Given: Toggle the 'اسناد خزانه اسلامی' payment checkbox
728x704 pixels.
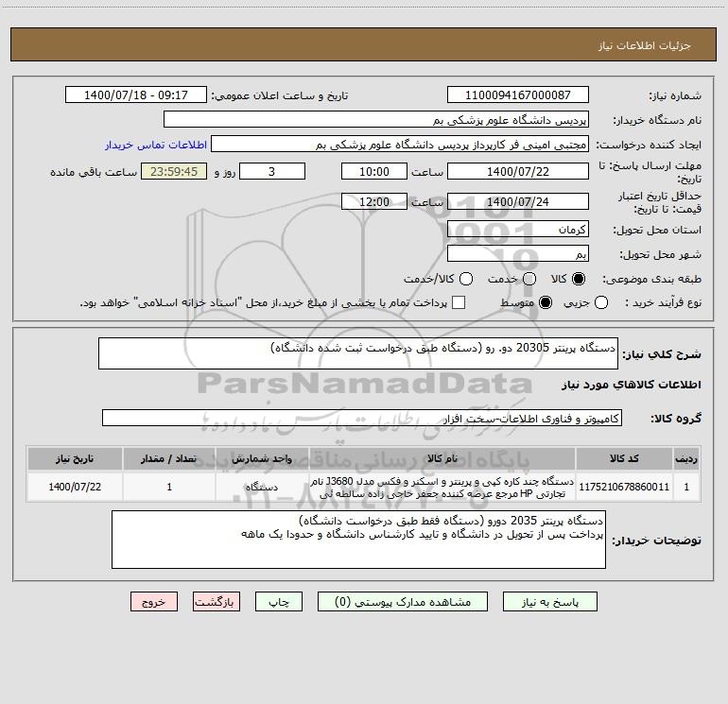Looking at the screenshot, I should 459,302.
